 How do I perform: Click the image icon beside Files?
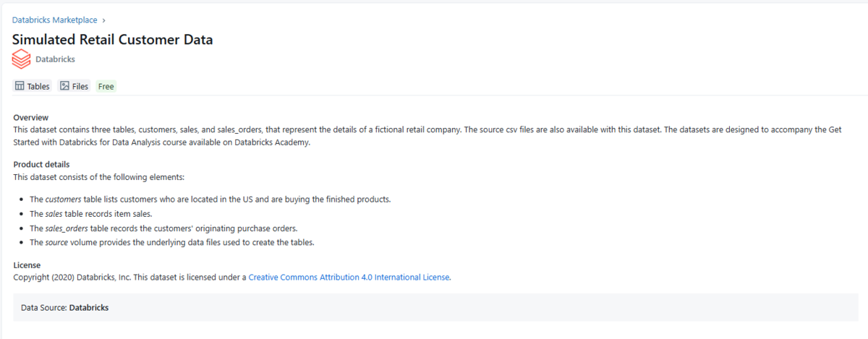click(x=64, y=86)
